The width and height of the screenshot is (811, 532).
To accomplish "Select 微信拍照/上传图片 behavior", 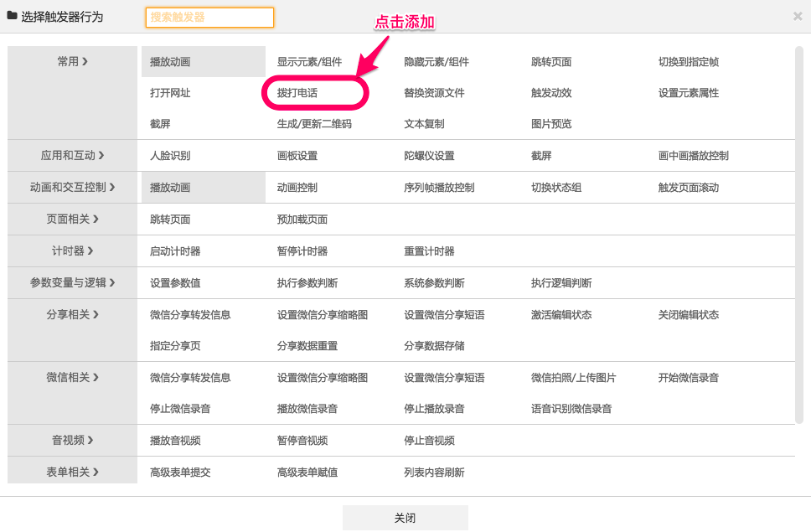I will pos(574,378).
